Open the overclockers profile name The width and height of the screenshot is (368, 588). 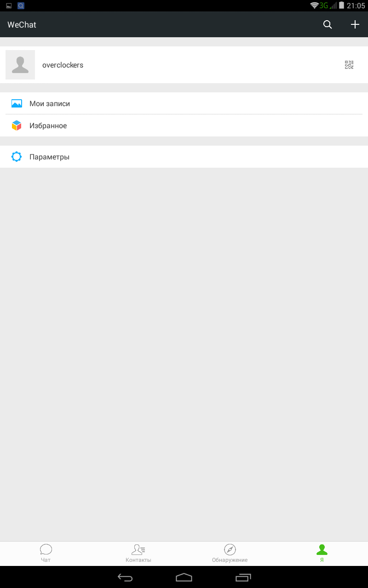tap(63, 65)
